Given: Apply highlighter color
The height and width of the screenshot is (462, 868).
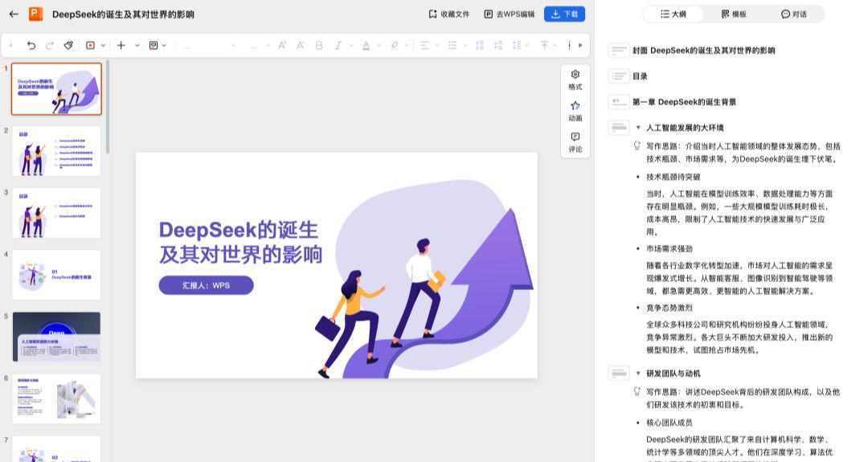Looking at the screenshot, I should click(x=394, y=45).
